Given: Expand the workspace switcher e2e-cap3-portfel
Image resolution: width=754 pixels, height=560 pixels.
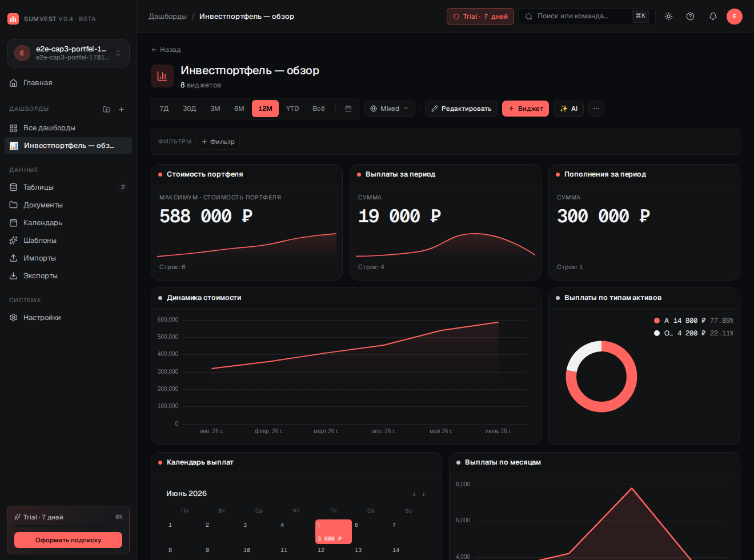Looking at the screenshot, I should click(68, 53).
